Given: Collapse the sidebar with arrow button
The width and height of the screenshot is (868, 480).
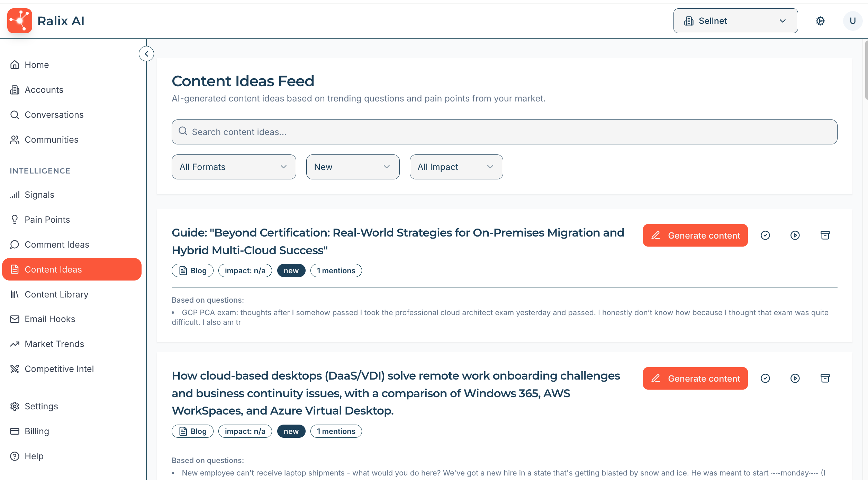Looking at the screenshot, I should click(146, 54).
